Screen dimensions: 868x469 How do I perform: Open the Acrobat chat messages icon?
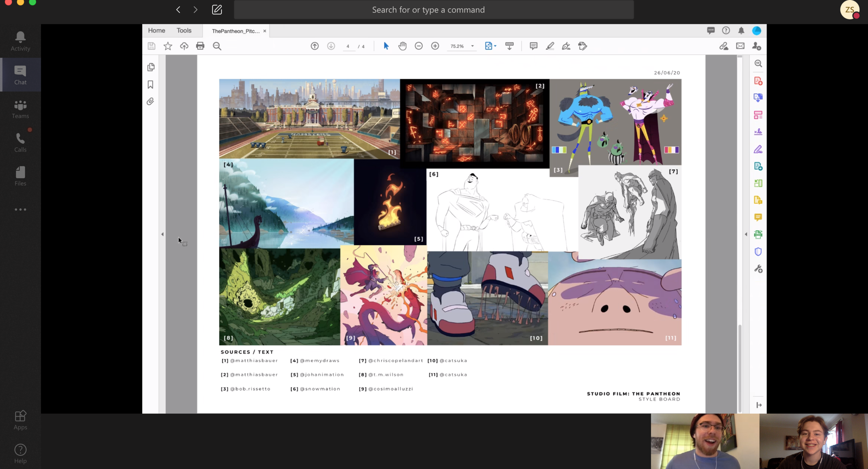(711, 31)
